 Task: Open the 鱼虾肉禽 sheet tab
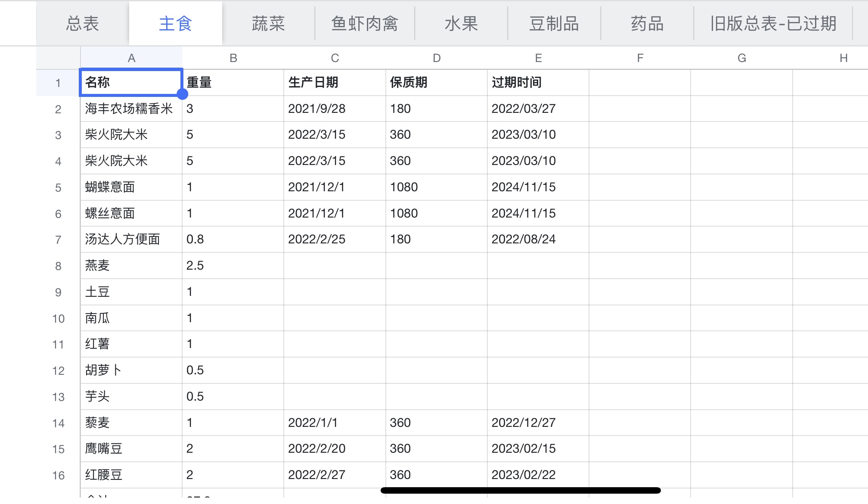(364, 24)
